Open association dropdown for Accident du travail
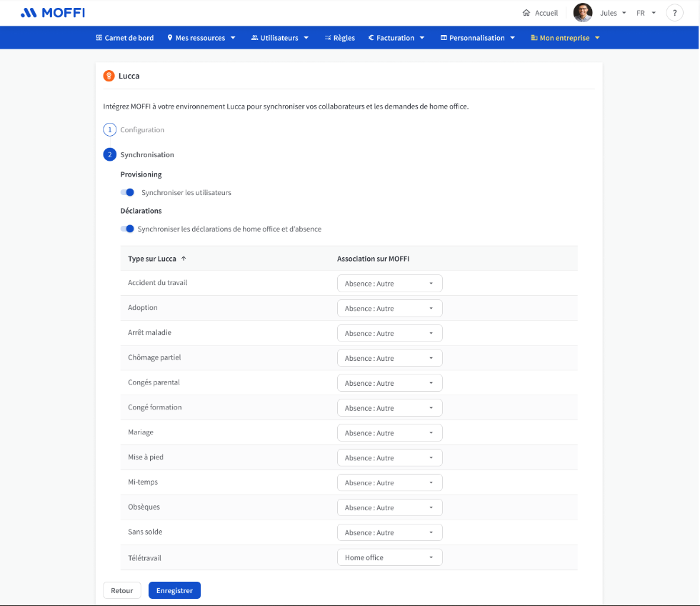 (x=390, y=284)
